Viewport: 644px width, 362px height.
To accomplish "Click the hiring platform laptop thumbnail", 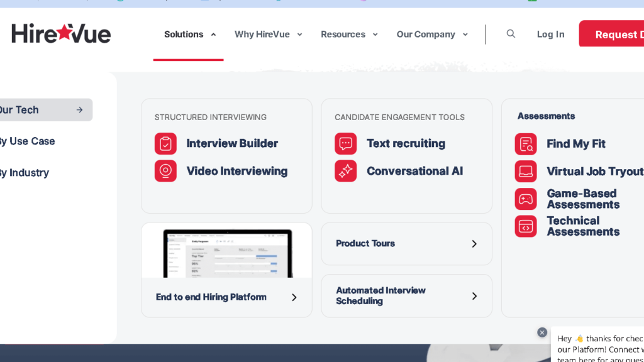I will click(x=226, y=253).
